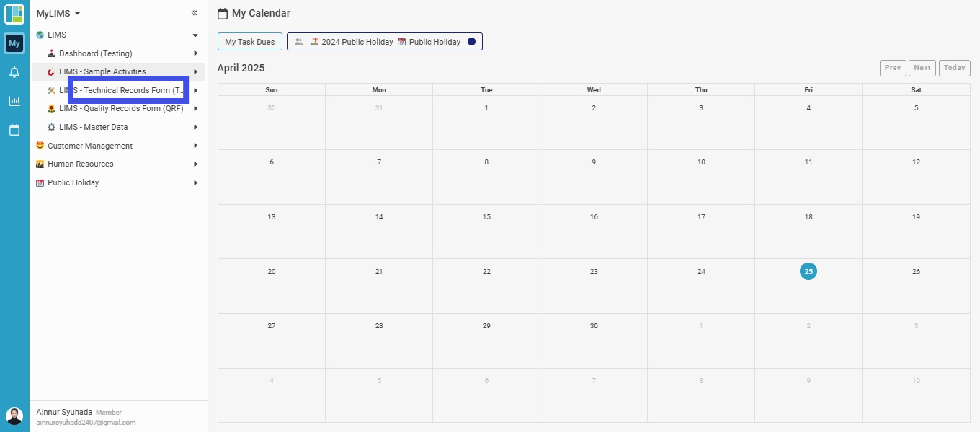Image resolution: width=980 pixels, height=432 pixels.
Task: Click the My Calendar page title
Action: pos(261,13)
